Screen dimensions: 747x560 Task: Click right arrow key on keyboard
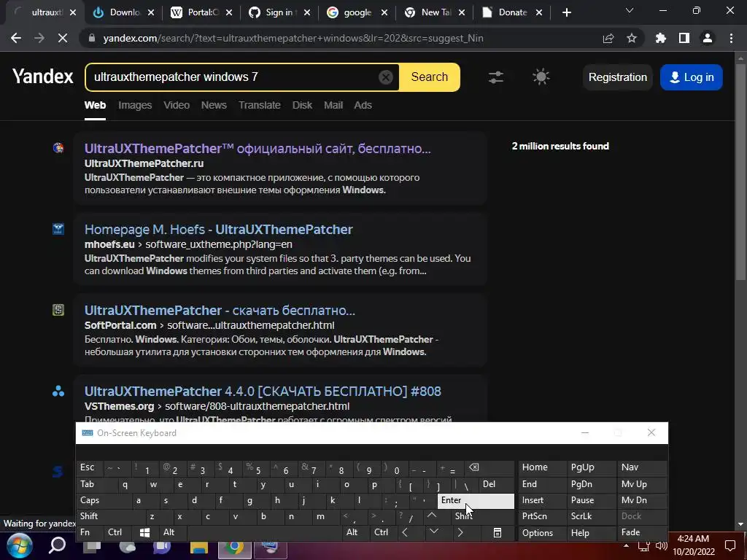[x=460, y=532]
